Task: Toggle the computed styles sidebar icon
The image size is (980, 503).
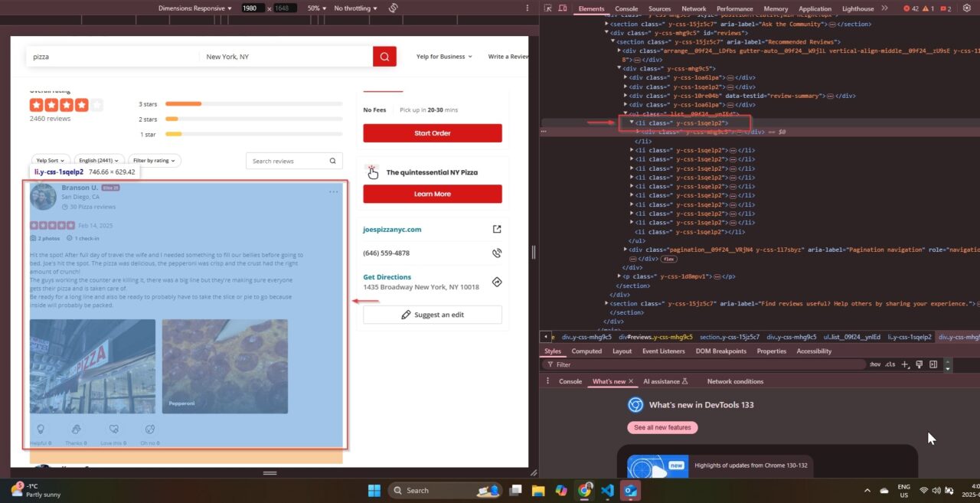Action: [x=933, y=364]
